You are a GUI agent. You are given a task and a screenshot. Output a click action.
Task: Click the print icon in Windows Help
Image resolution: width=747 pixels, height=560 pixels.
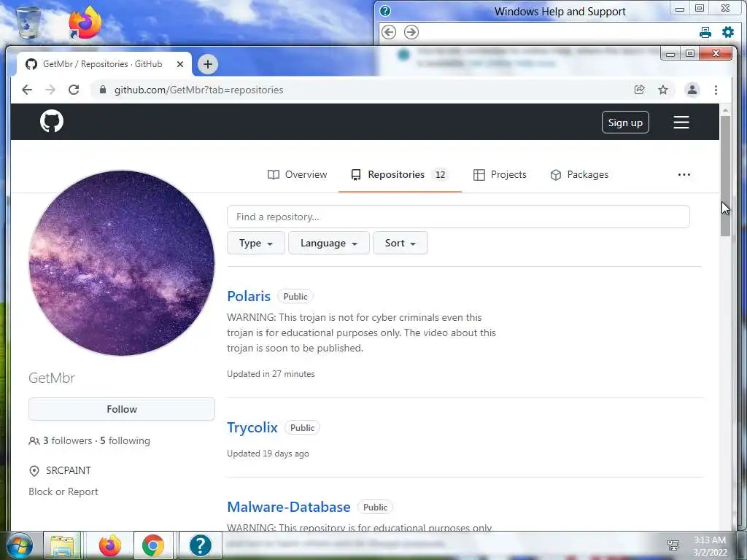705,32
